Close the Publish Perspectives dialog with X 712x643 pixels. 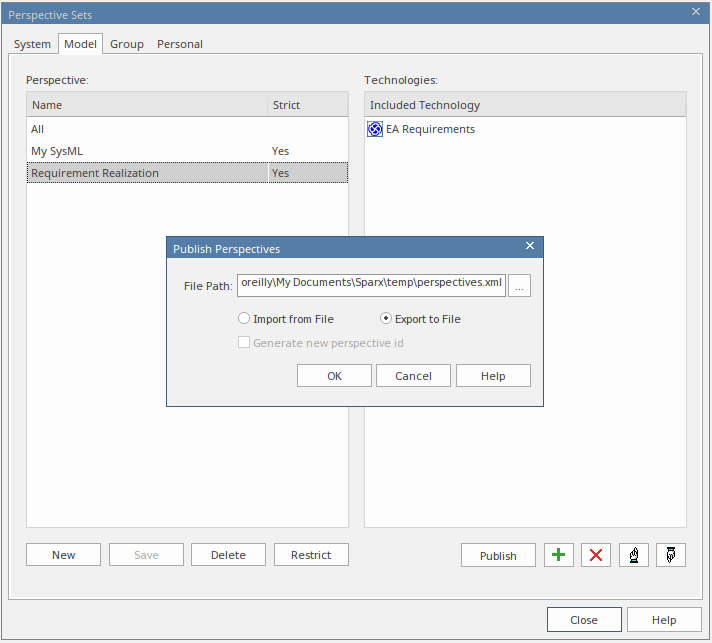click(530, 247)
